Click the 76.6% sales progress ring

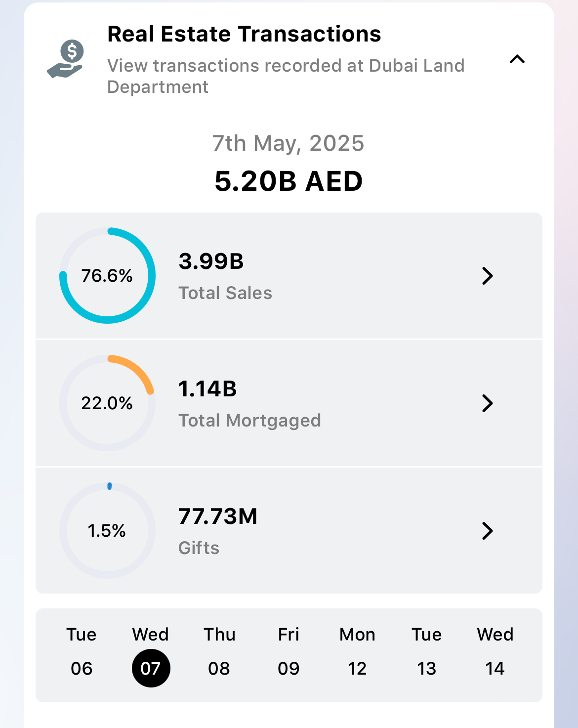[107, 276]
